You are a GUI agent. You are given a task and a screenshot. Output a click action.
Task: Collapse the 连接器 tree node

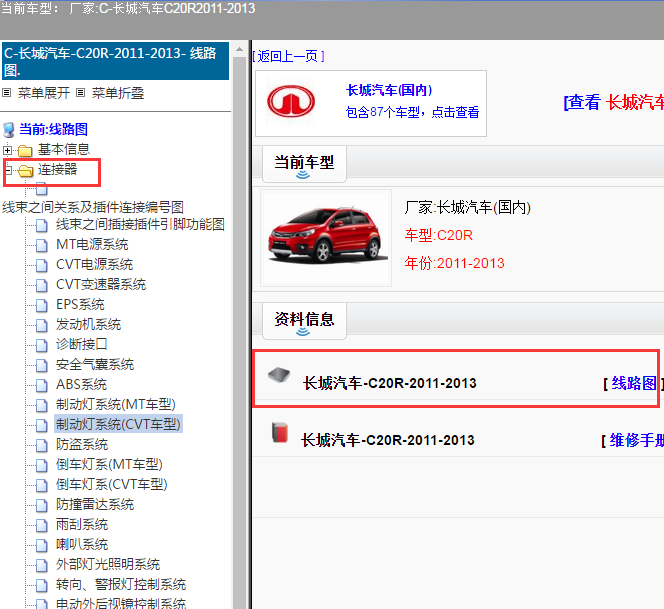point(7,170)
